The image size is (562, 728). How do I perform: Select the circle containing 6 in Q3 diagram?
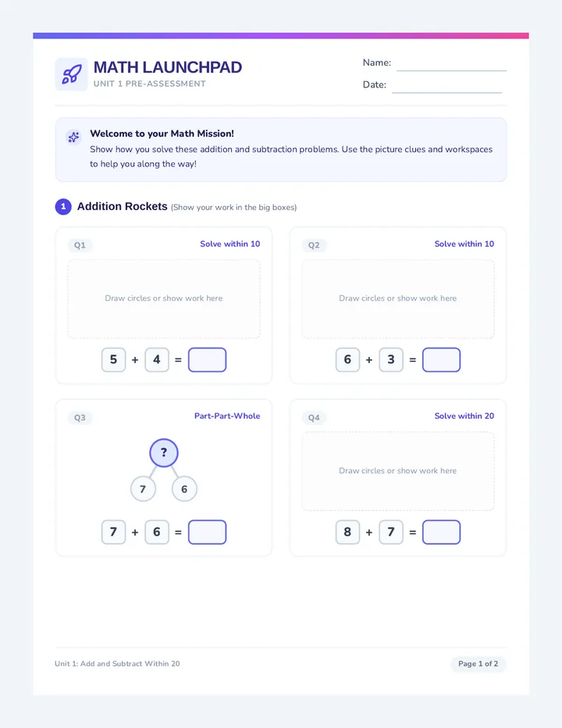[x=184, y=489]
